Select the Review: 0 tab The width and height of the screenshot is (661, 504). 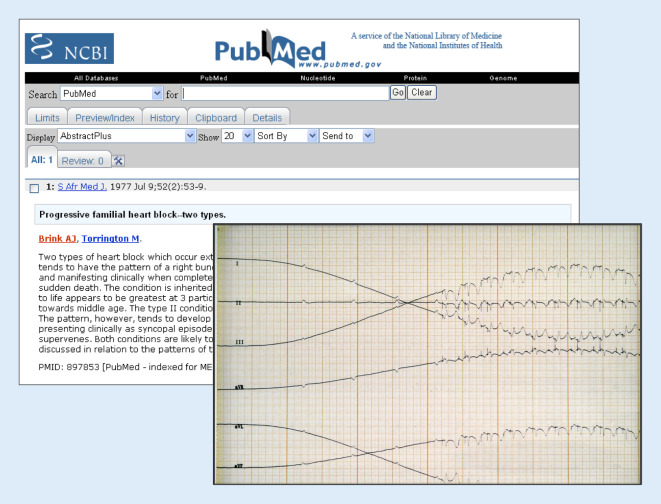click(x=83, y=161)
